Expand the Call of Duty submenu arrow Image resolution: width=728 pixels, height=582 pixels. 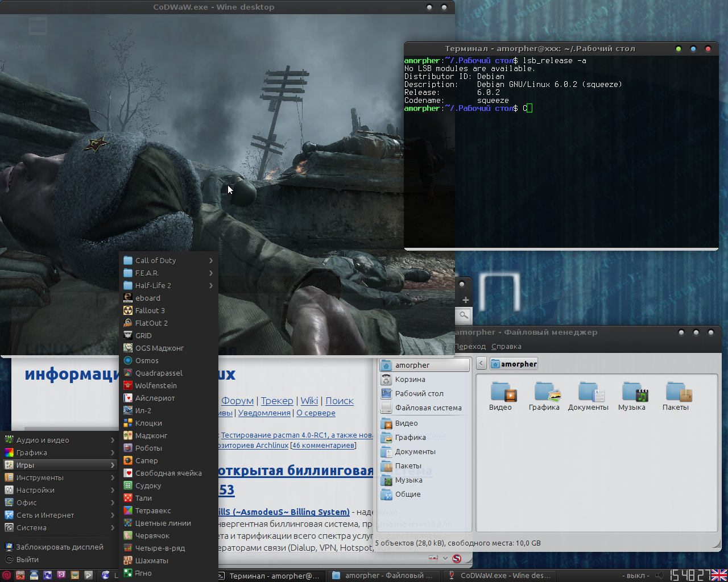[x=211, y=260]
